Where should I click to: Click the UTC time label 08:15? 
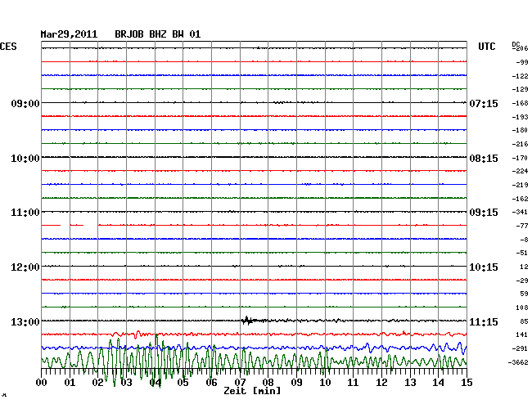click(484, 159)
